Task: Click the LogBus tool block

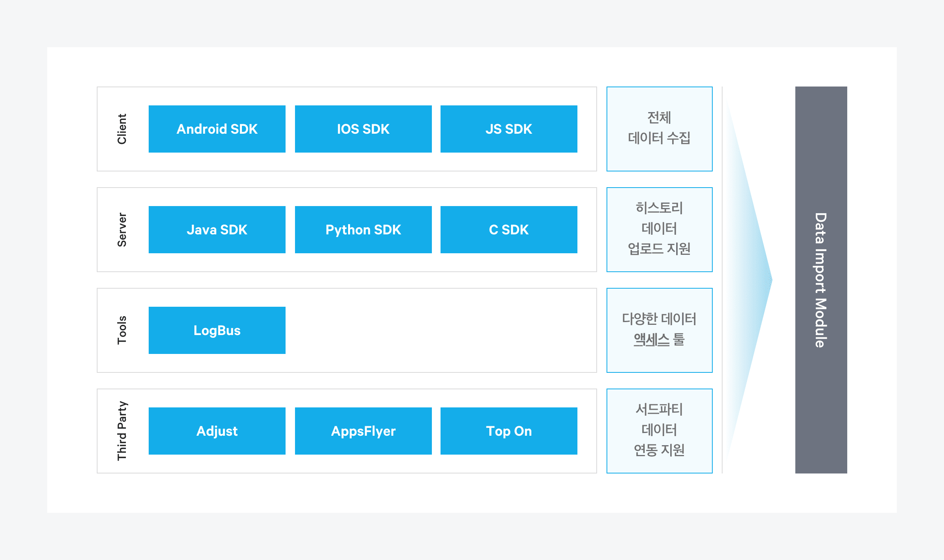Action: (217, 330)
